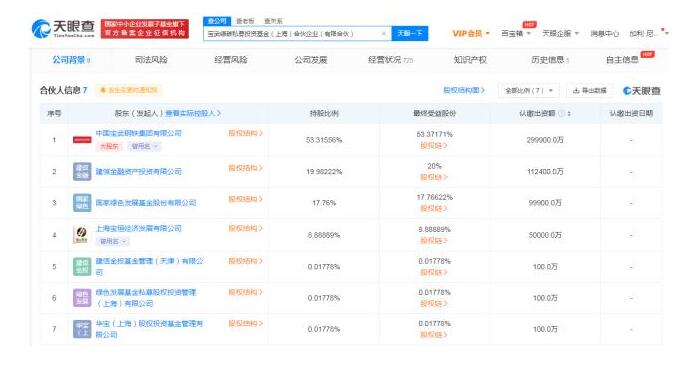Click the orange badge next to 合伙人信息
The height and width of the screenshot is (380, 689).
click(x=129, y=90)
